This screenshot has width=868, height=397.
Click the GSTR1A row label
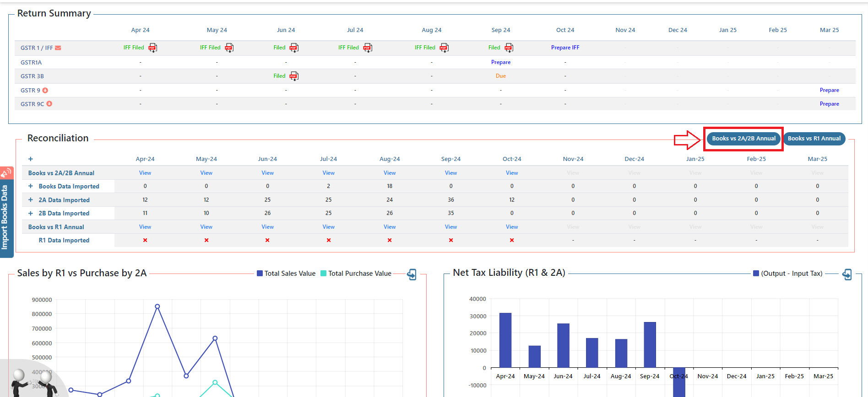(x=31, y=63)
